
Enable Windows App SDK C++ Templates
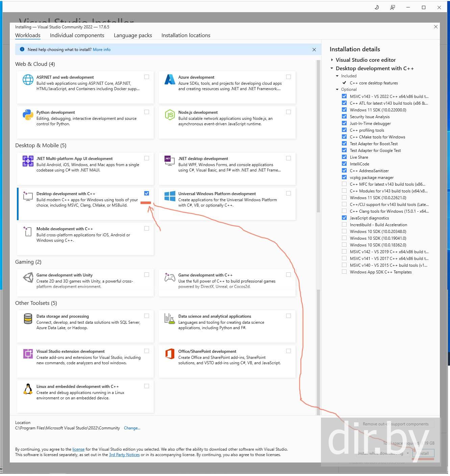point(344,272)
